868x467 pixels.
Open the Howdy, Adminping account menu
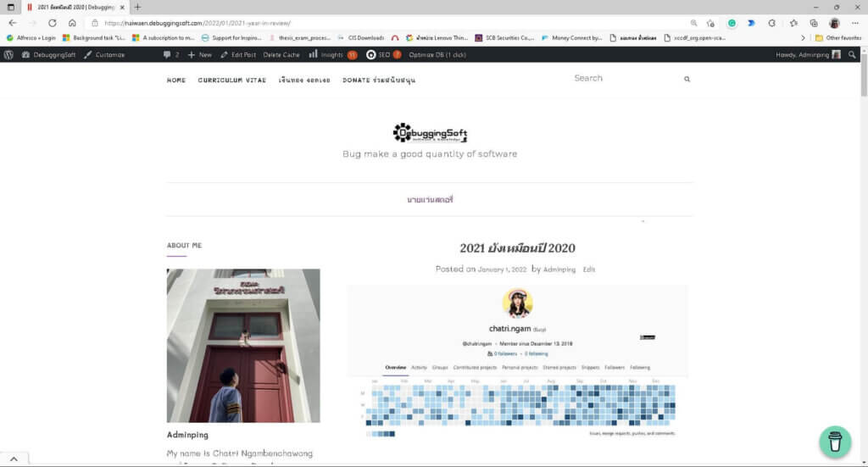[808, 55]
